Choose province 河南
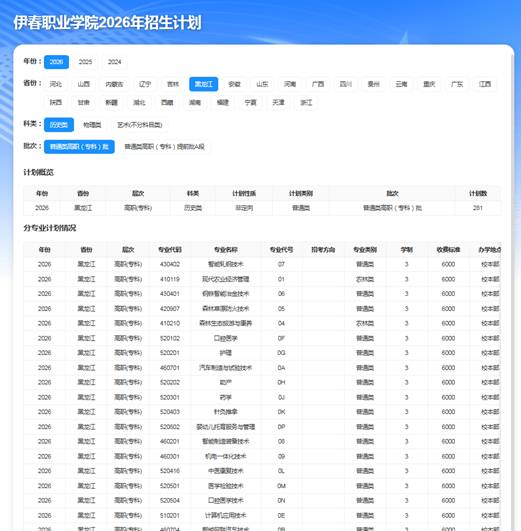The image size is (521, 531). click(x=290, y=84)
